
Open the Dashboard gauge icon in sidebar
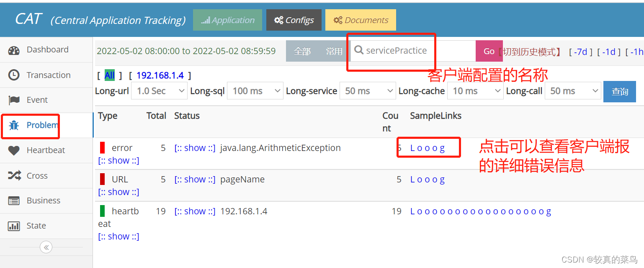[14, 50]
